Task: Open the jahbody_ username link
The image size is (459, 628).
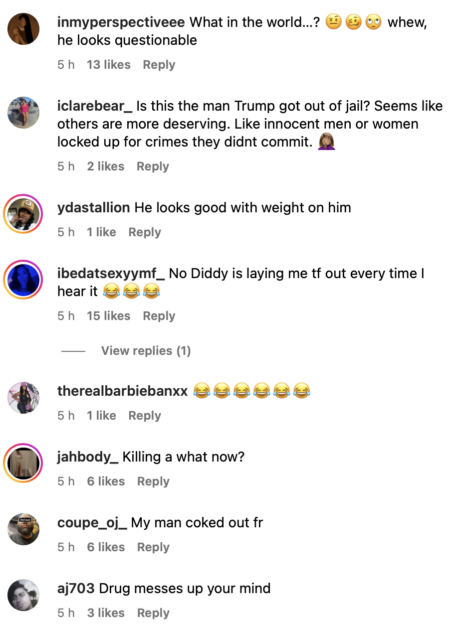Action: [87, 457]
